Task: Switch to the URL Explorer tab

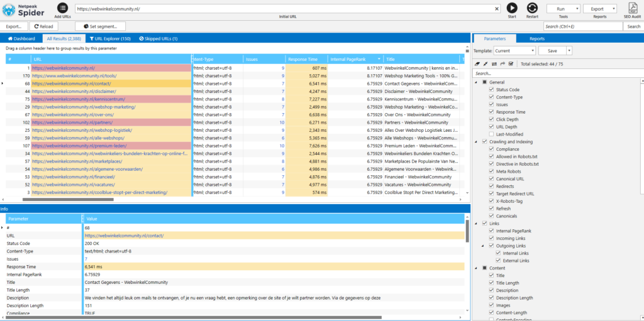Action: click(110, 39)
